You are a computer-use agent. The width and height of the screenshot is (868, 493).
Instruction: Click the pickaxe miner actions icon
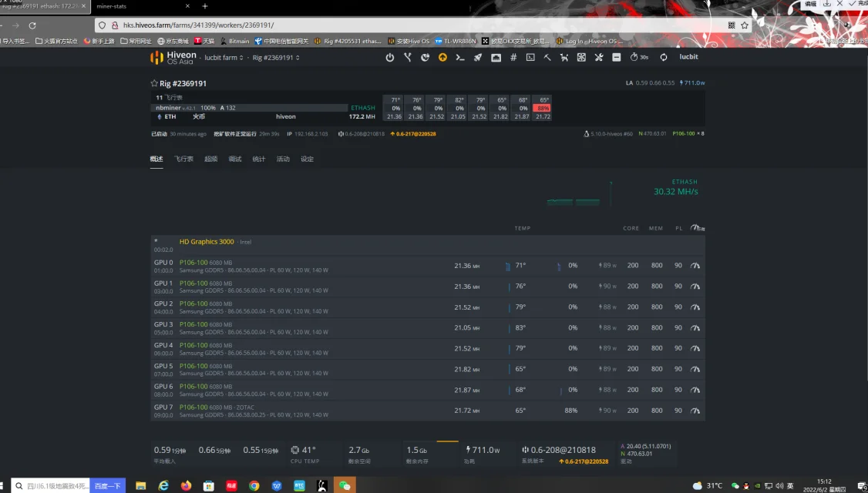pyautogui.click(x=547, y=58)
